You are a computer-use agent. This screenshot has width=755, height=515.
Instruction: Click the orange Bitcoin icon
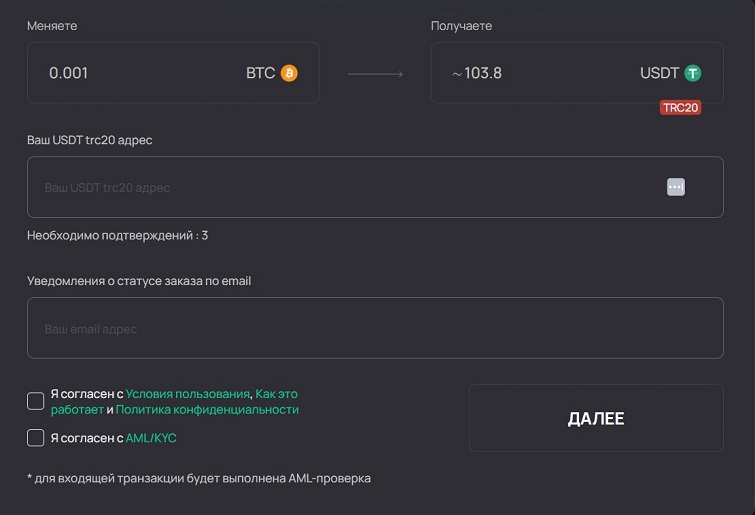coord(289,73)
